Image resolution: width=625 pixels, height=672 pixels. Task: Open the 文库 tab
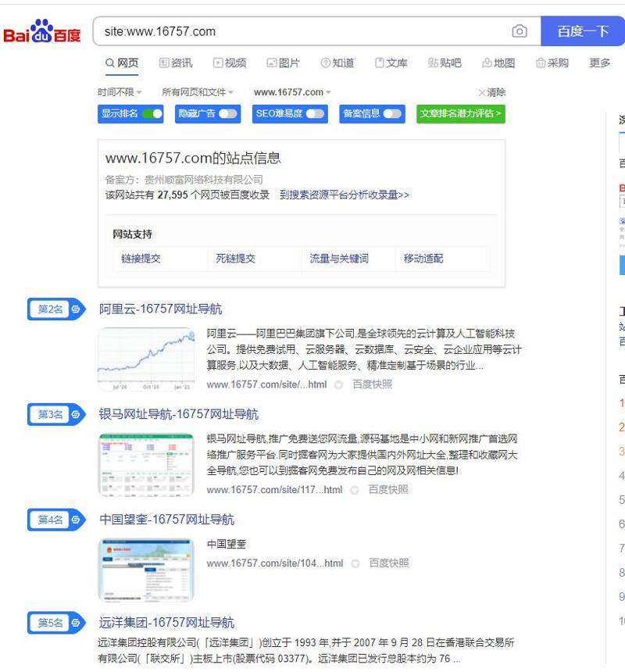391,63
